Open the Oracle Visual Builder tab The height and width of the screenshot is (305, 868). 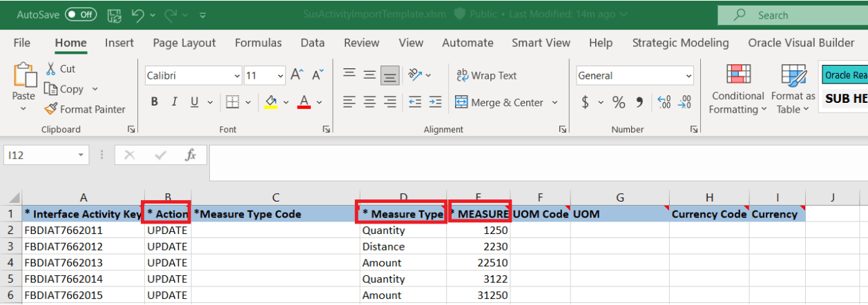point(801,43)
